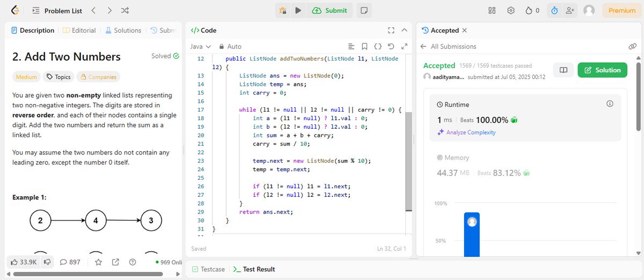644x280 pixels.
Task: Reset code to default with undo icon
Action: tap(390, 47)
